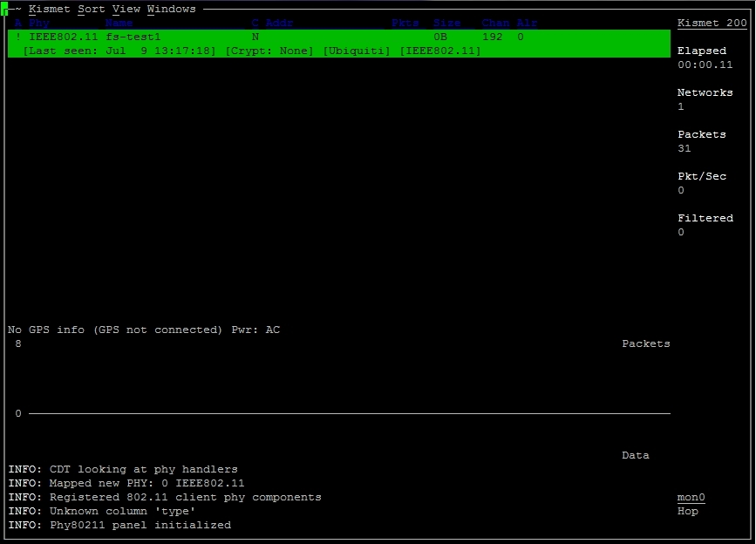The image size is (756, 544).
Task: Select the fs-test1 network row
Action: coord(339,44)
